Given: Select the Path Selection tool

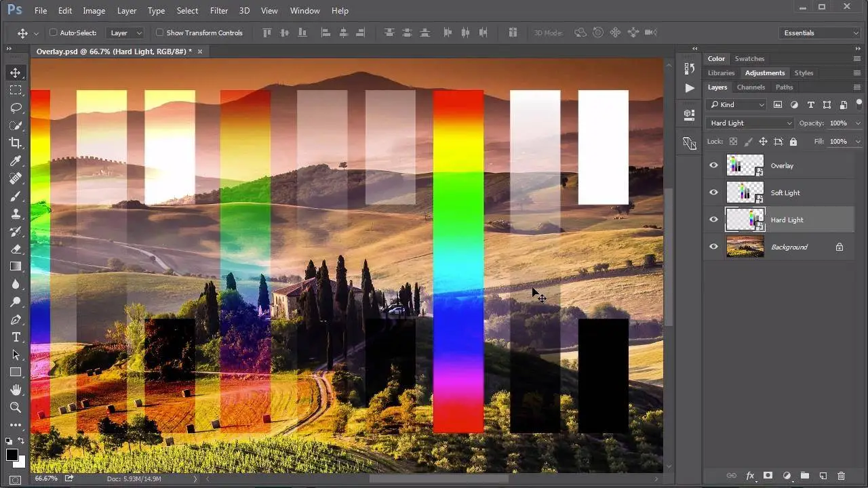Looking at the screenshot, I should coord(16,354).
